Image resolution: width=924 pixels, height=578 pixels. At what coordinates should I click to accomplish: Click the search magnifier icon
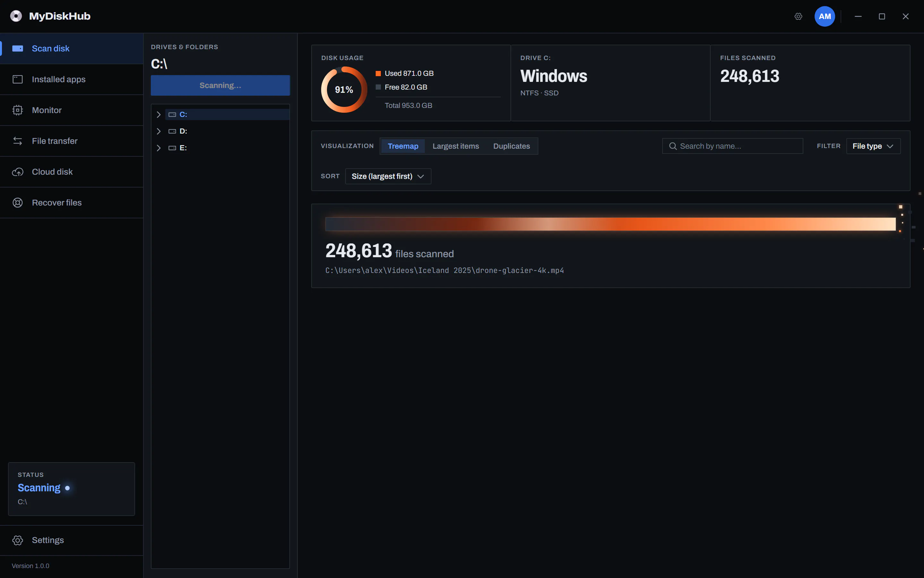(673, 146)
